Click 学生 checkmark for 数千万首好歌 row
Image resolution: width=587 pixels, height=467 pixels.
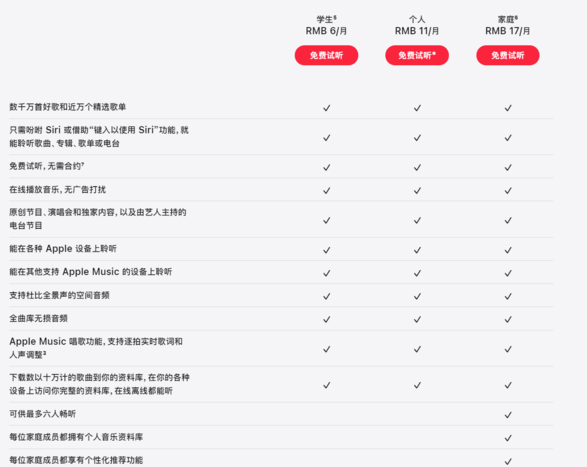pyautogui.click(x=326, y=108)
